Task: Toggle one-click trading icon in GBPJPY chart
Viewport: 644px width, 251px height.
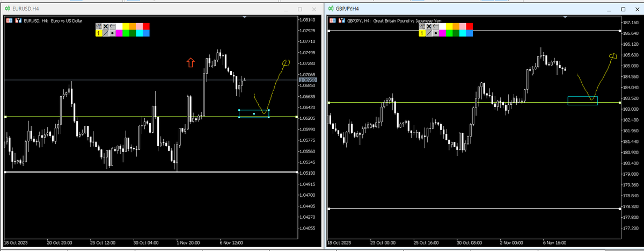Action: click(342, 20)
